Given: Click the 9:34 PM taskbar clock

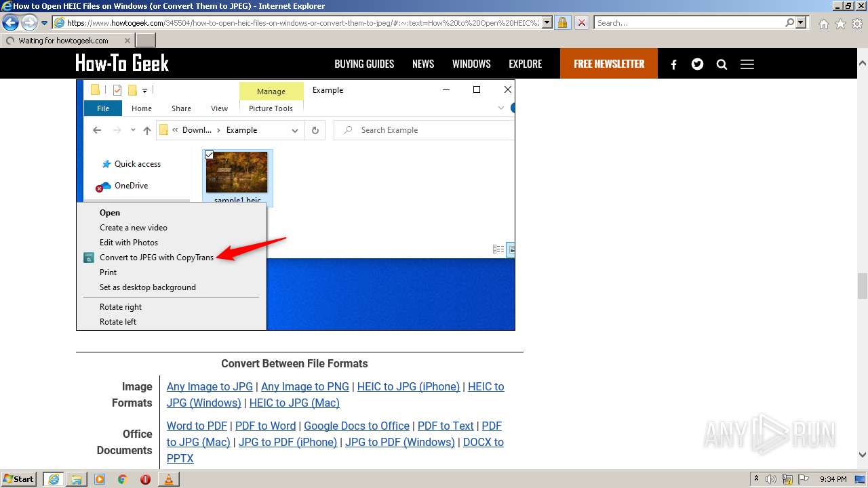Looking at the screenshot, I should pos(833,479).
